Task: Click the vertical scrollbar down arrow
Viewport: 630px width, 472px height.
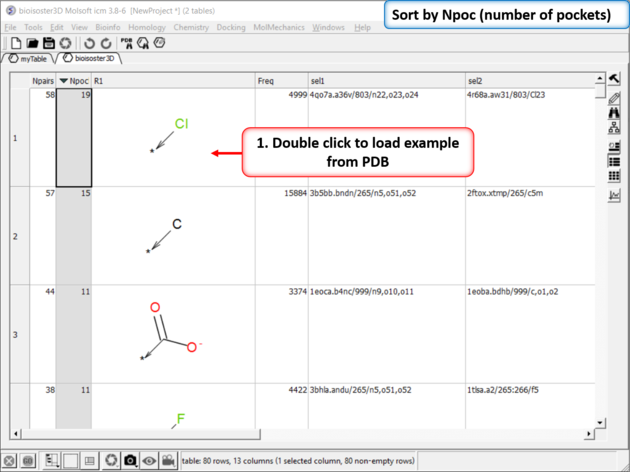Action: pyautogui.click(x=599, y=423)
